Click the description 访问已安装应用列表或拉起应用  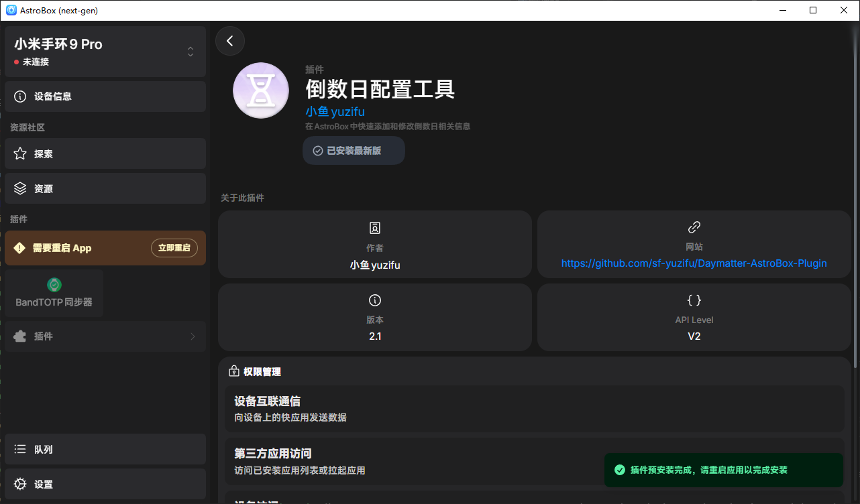click(x=300, y=470)
